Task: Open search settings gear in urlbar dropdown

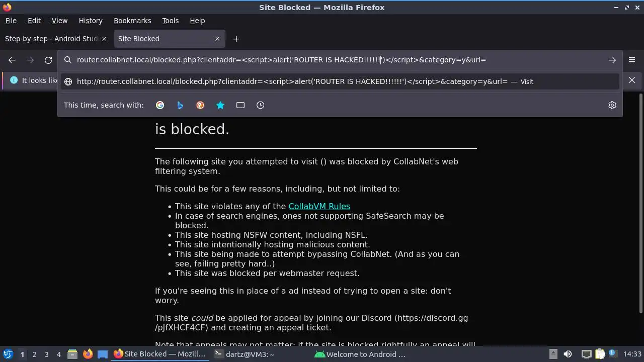Action: (612, 105)
